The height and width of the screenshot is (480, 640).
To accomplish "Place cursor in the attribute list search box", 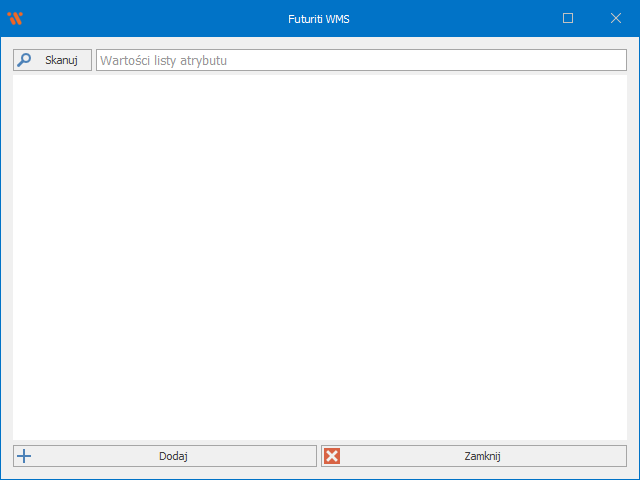I will 360,60.
